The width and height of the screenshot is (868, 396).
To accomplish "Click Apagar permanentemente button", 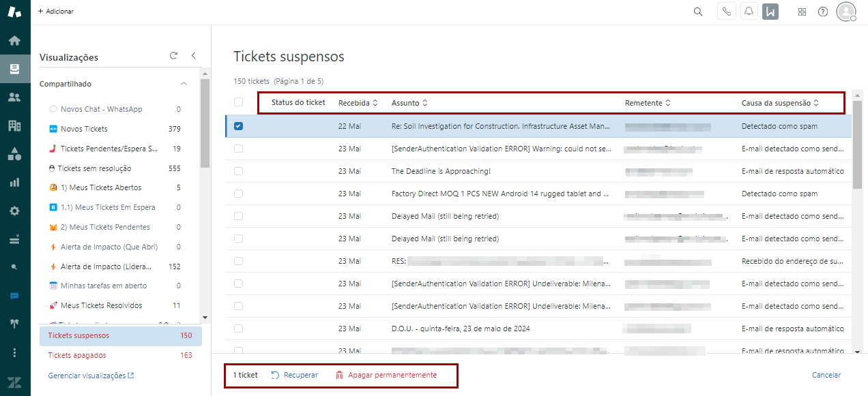I will 386,375.
